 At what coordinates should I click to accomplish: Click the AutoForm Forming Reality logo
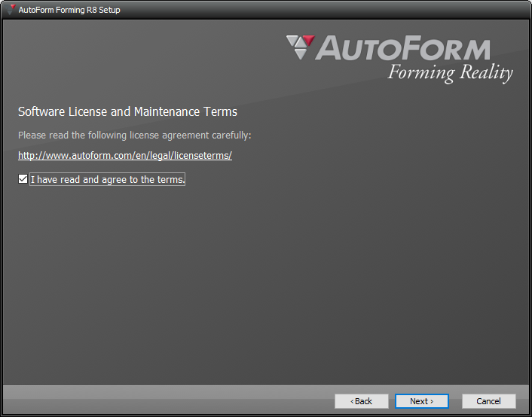click(x=399, y=59)
